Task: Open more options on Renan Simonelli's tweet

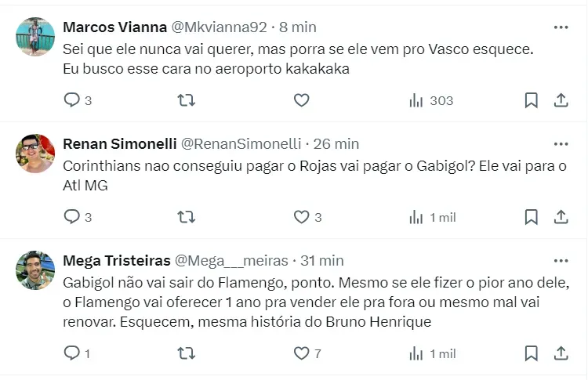Action: click(x=561, y=144)
